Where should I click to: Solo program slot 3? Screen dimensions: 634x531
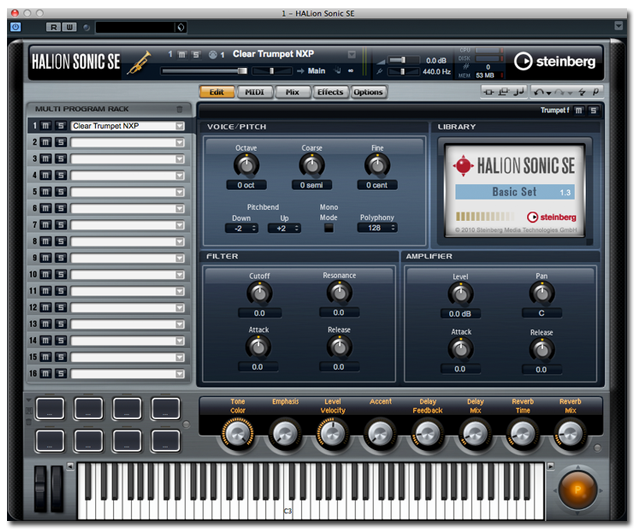pyautogui.click(x=61, y=159)
